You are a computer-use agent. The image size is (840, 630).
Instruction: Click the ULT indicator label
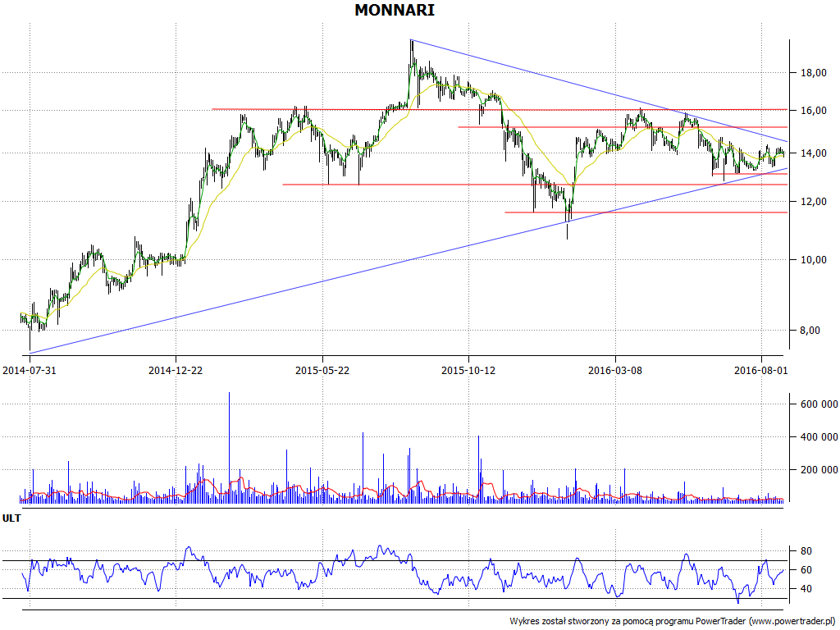click(x=11, y=518)
